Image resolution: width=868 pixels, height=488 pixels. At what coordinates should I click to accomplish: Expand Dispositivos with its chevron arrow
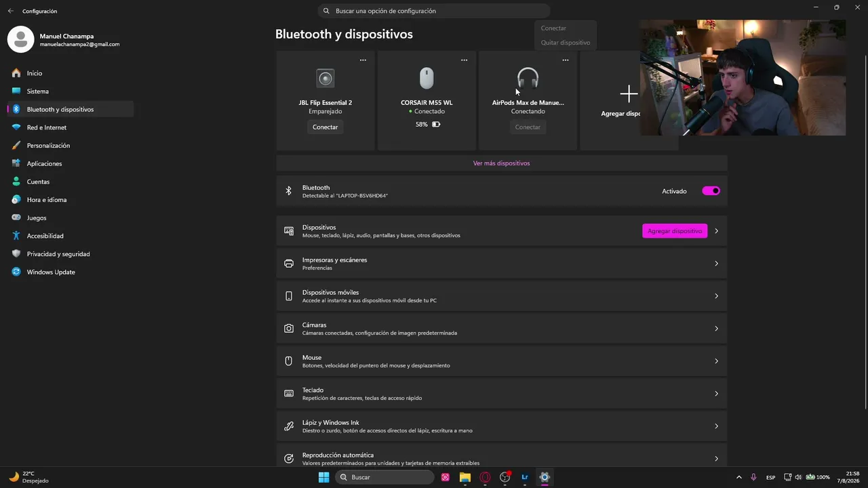click(x=716, y=231)
